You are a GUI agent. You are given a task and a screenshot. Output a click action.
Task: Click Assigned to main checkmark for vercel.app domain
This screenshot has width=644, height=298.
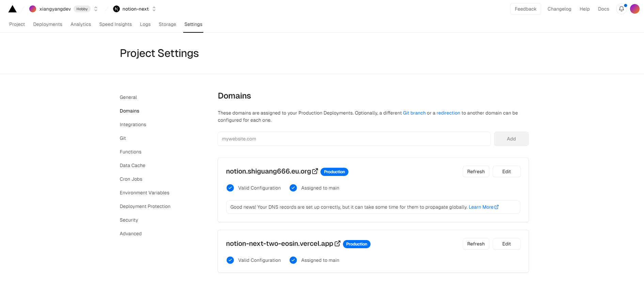pos(293,260)
